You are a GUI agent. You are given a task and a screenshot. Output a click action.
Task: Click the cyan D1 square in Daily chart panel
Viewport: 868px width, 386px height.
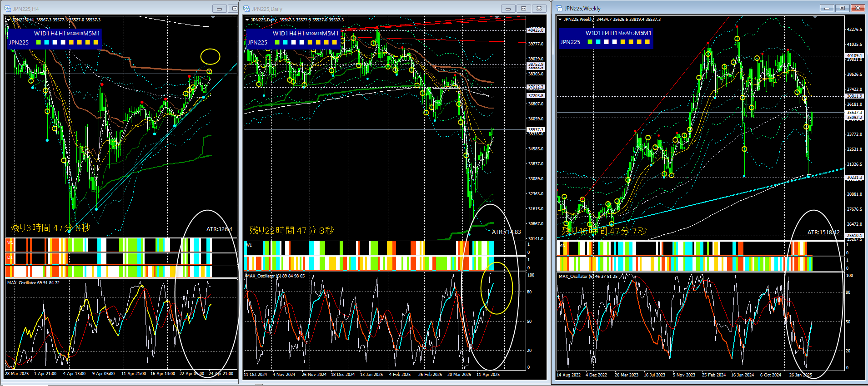[285, 42]
